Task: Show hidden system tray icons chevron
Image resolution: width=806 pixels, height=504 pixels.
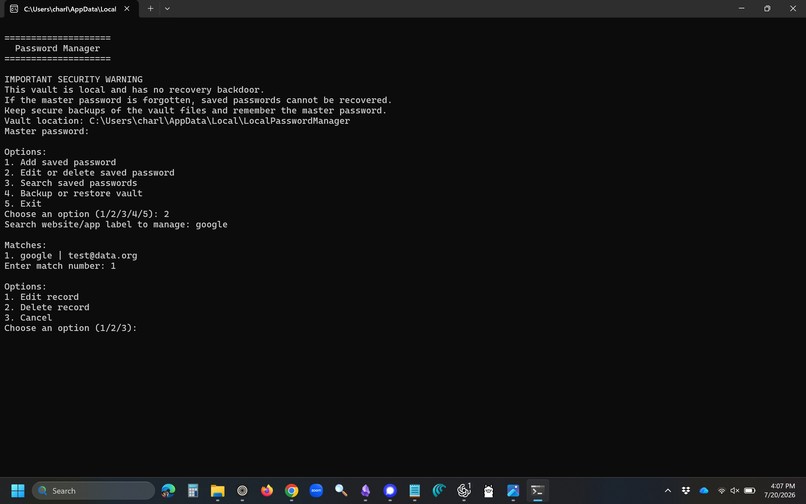Action: click(x=668, y=491)
